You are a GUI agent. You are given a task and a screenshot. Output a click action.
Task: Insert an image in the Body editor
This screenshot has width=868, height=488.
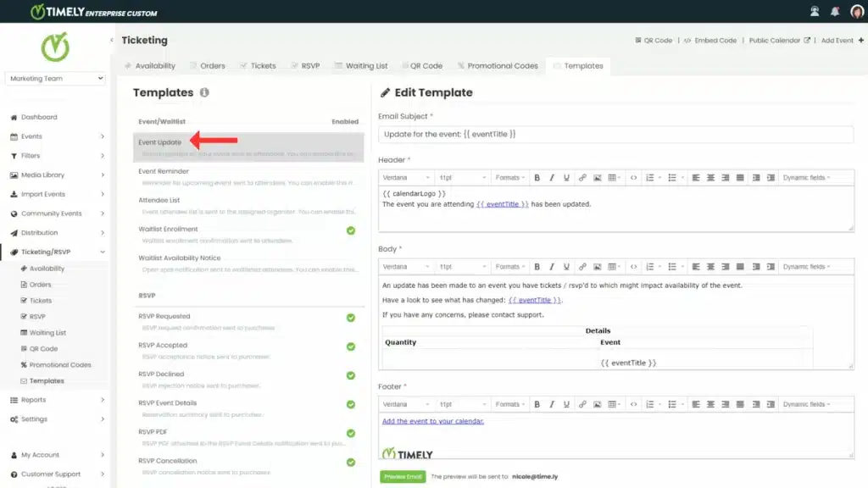(596, 266)
